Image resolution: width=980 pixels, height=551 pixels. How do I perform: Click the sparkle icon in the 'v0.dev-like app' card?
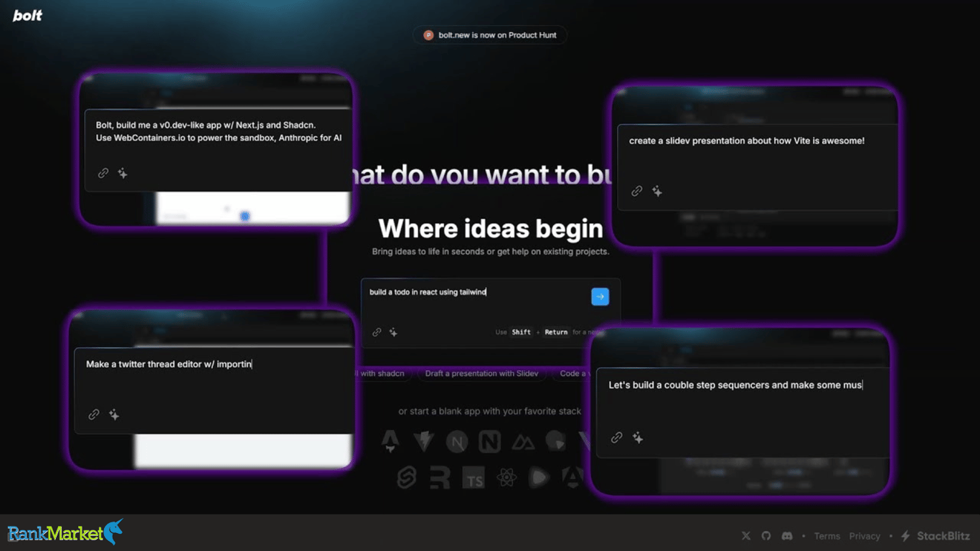click(x=123, y=173)
